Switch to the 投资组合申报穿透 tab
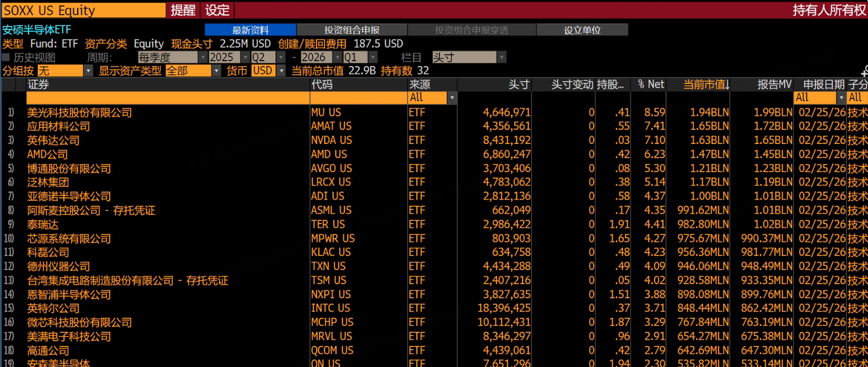The image size is (868, 367). pyautogui.click(x=471, y=30)
